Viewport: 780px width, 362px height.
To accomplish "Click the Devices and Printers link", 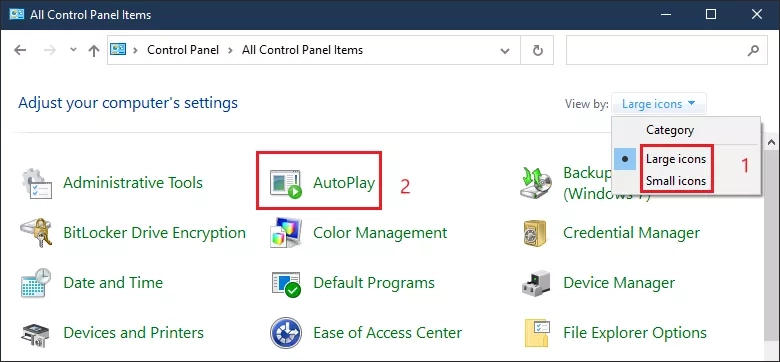I will (x=133, y=332).
